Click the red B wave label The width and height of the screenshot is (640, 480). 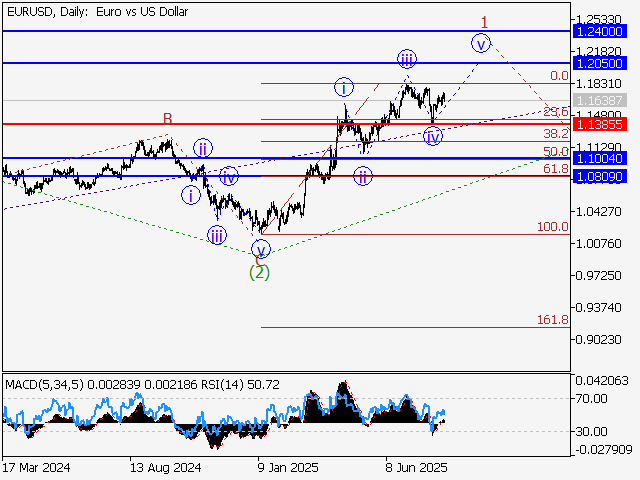[x=168, y=120]
